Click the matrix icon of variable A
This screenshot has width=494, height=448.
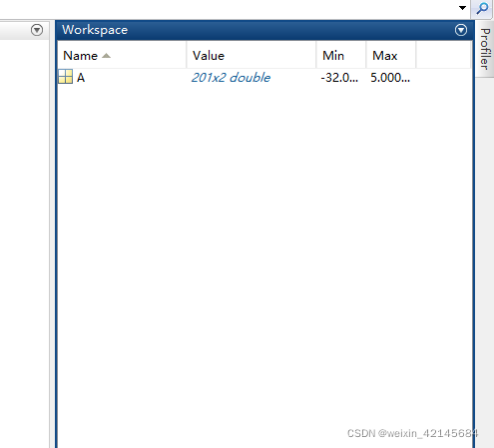65,77
